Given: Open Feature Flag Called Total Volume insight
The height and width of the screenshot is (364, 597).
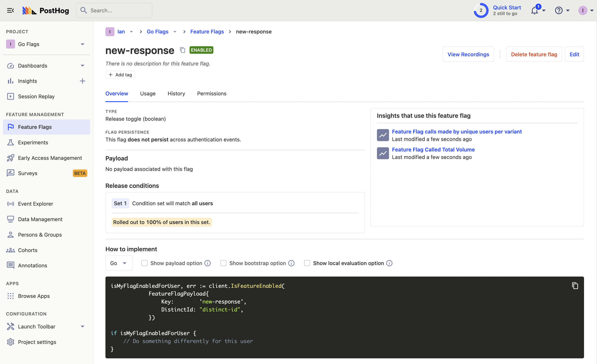Looking at the screenshot, I should (x=433, y=150).
